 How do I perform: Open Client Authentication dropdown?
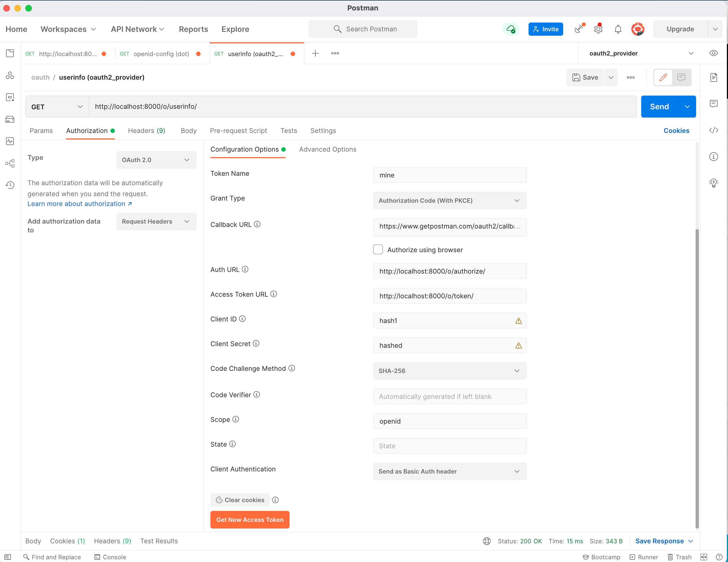450,471
